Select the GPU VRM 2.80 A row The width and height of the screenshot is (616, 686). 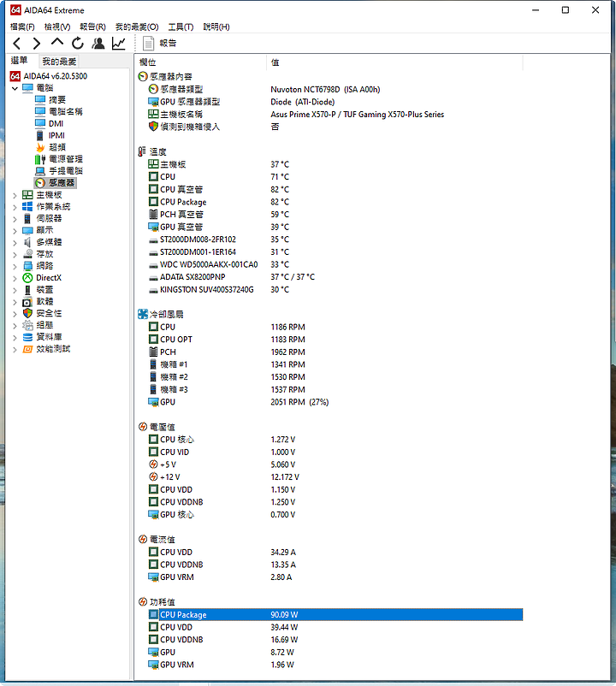pos(335,577)
